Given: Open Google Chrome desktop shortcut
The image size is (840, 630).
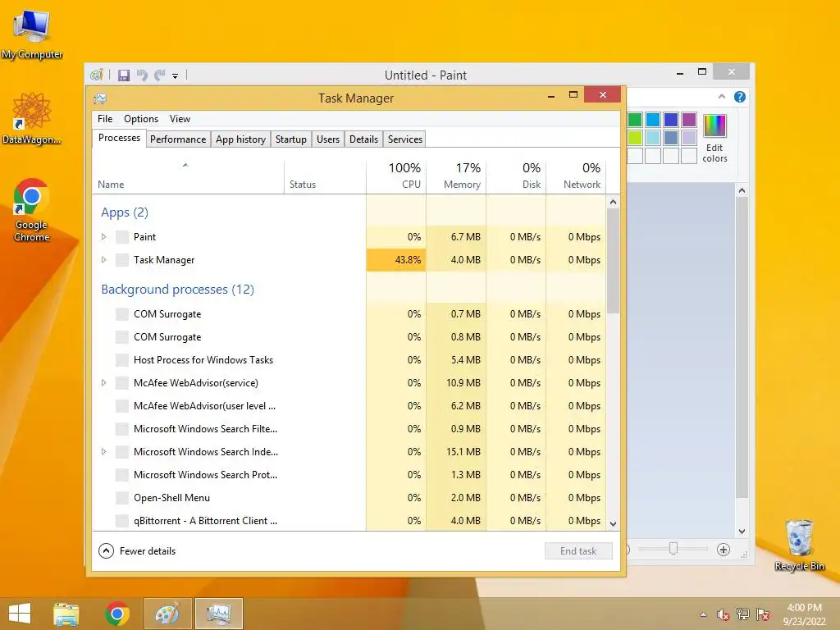Looking at the screenshot, I should click(x=32, y=209).
